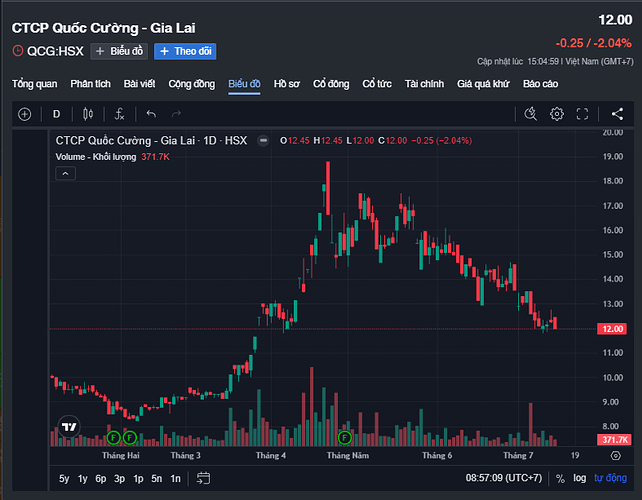Change the D daily interval
Image resolution: width=642 pixels, height=500 pixels.
click(x=57, y=114)
